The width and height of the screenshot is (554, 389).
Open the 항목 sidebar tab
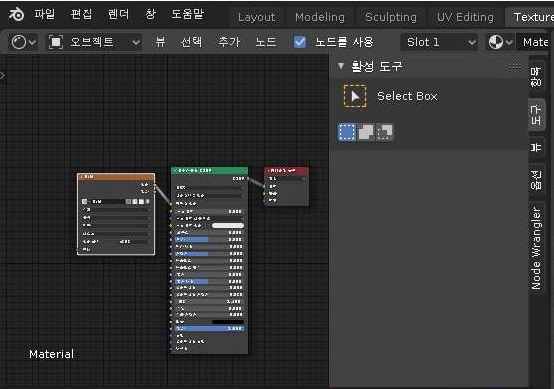pyautogui.click(x=536, y=77)
